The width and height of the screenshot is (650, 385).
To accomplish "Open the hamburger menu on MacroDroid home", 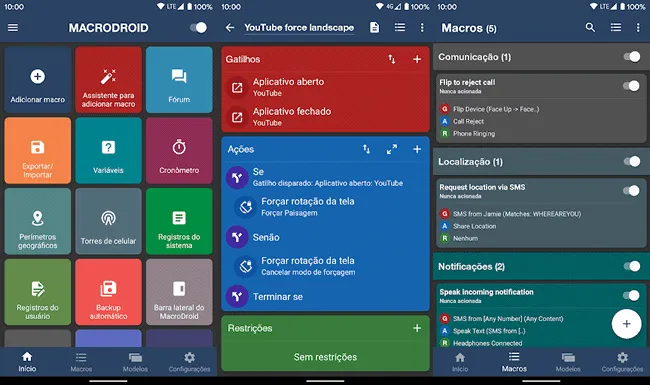I will [x=13, y=28].
